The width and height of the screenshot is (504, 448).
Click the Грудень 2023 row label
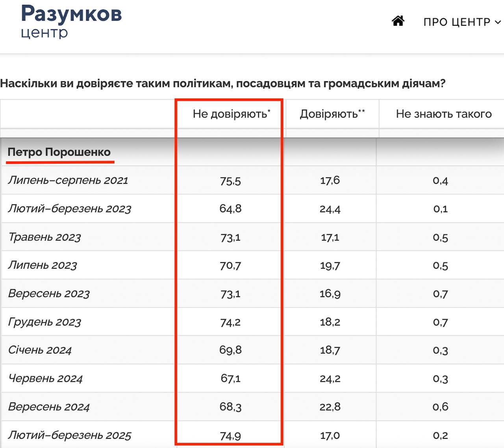44,322
